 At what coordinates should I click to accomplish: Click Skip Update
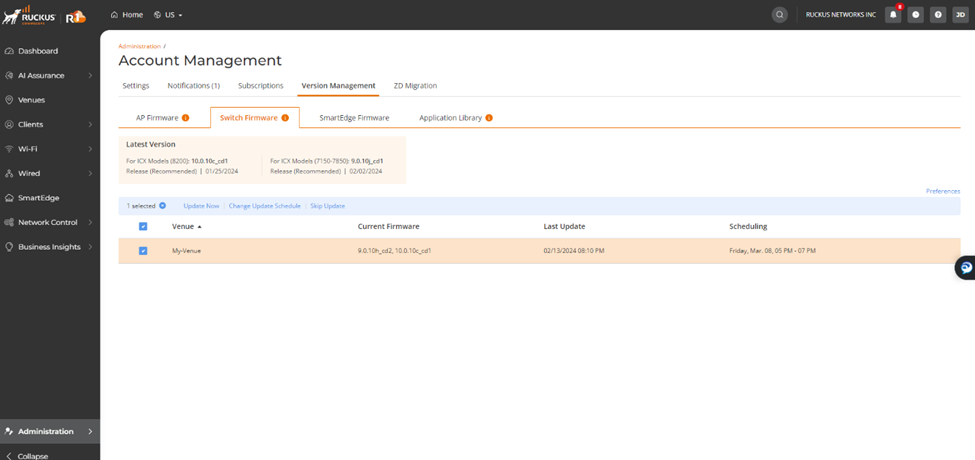[x=328, y=206]
